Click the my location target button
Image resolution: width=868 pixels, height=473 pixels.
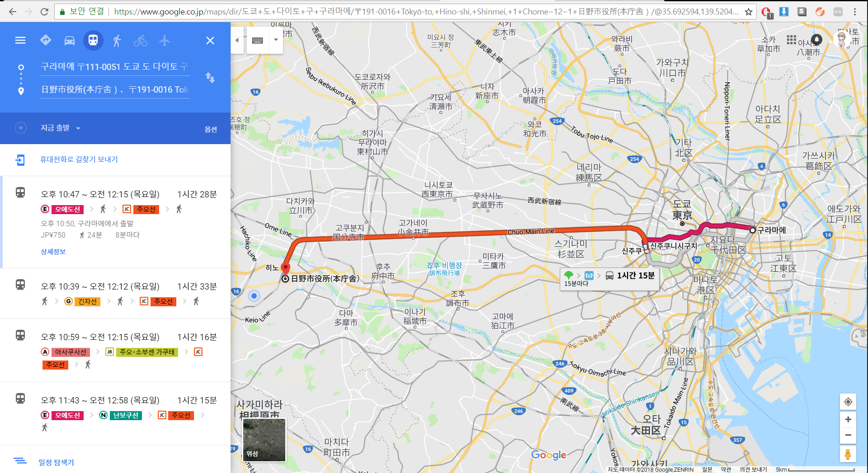pos(848,402)
